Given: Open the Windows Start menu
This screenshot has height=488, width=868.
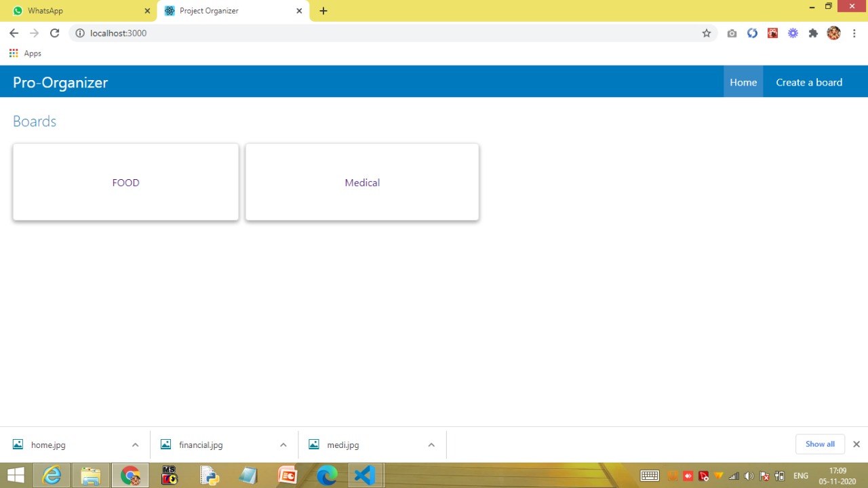Looking at the screenshot, I should coord(16,475).
